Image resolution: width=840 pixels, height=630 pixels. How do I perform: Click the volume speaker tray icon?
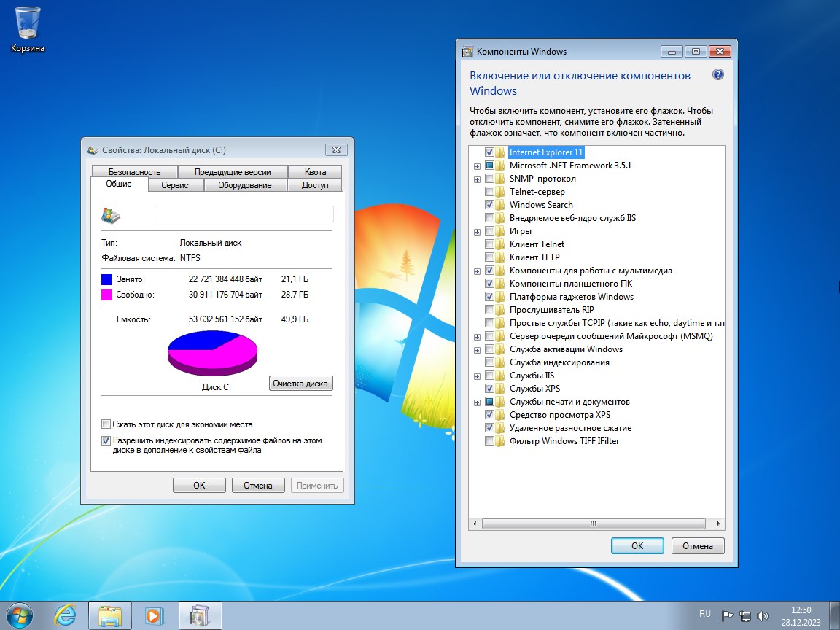pyautogui.click(x=763, y=615)
